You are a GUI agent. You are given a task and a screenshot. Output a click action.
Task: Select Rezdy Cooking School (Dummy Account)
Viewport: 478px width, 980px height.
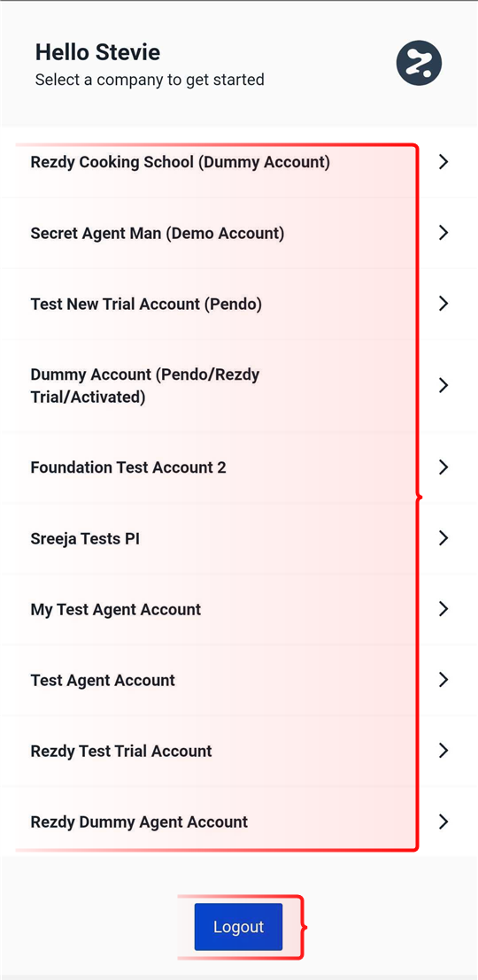[239, 163]
